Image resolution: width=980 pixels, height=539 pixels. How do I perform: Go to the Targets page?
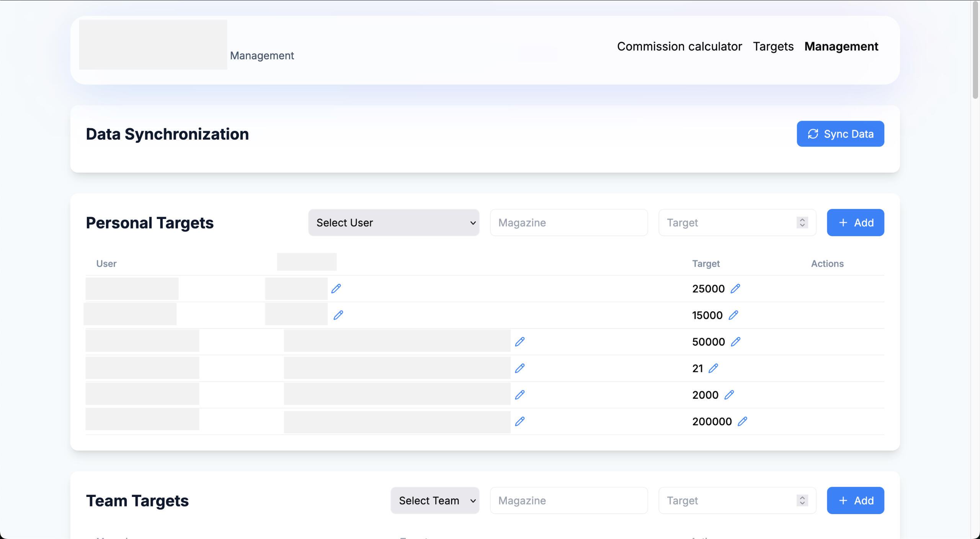(773, 46)
